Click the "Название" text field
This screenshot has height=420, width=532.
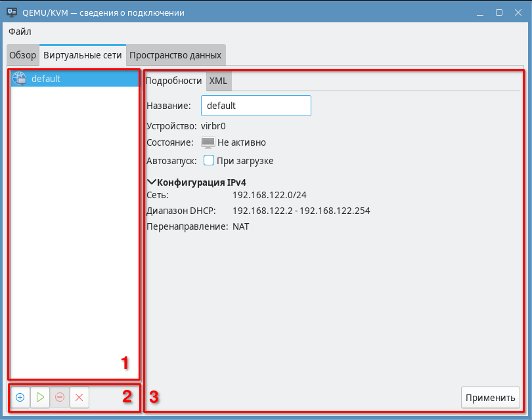pos(255,106)
